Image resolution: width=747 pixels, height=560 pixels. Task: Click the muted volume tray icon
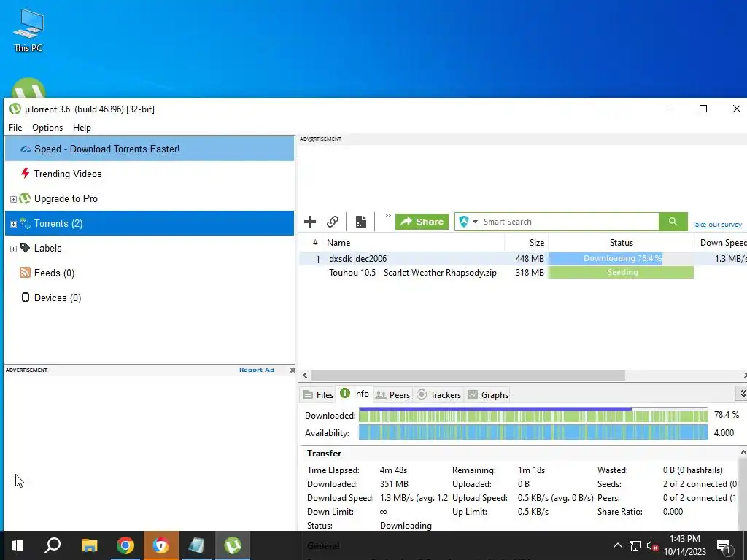click(x=652, y=545)
